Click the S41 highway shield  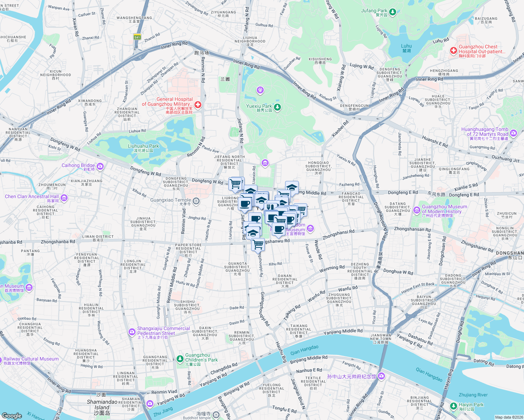[x=137, y=37]
